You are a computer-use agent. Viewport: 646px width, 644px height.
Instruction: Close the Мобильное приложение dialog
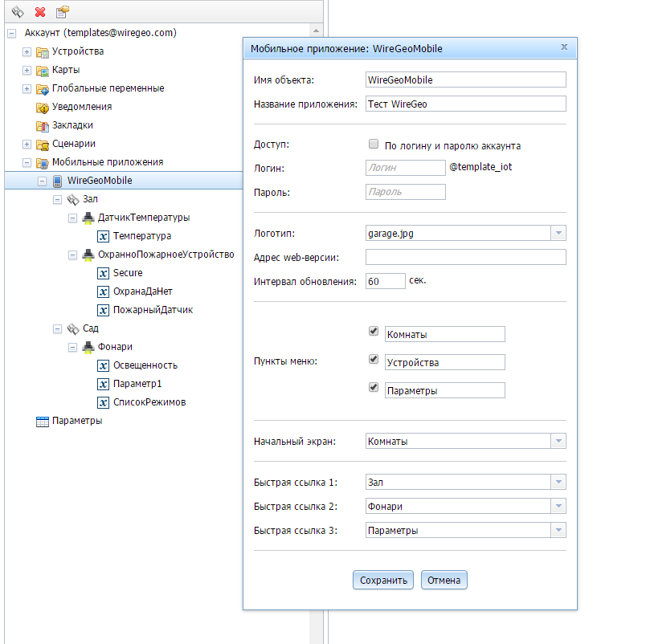coord(564,47)
